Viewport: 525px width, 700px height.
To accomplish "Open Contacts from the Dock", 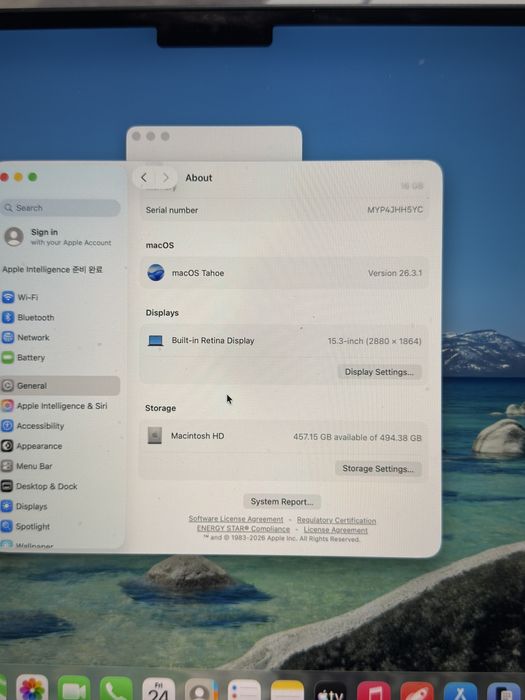I will point(201,690).
